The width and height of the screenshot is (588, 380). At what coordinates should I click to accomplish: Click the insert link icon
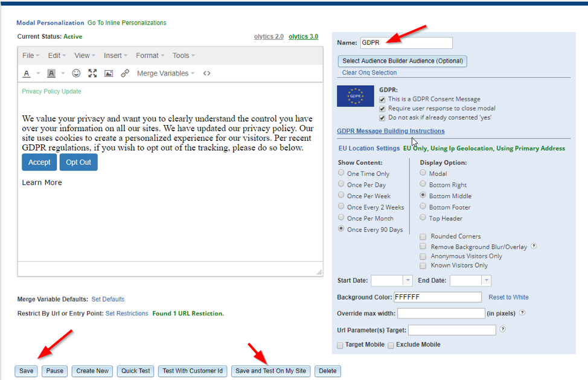coord(125,73)
